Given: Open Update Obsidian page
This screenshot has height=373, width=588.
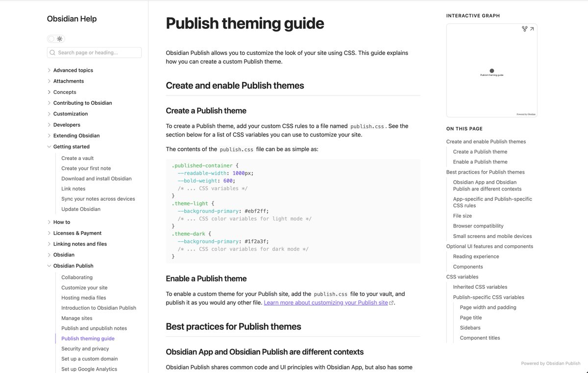Looking at the screenshot, I should coord(81,209).
